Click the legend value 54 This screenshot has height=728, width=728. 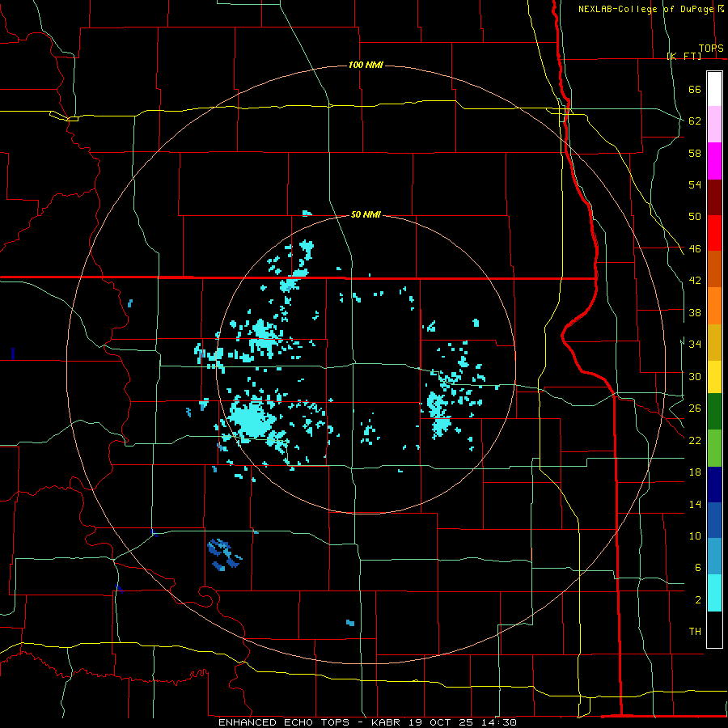point(695,184)
